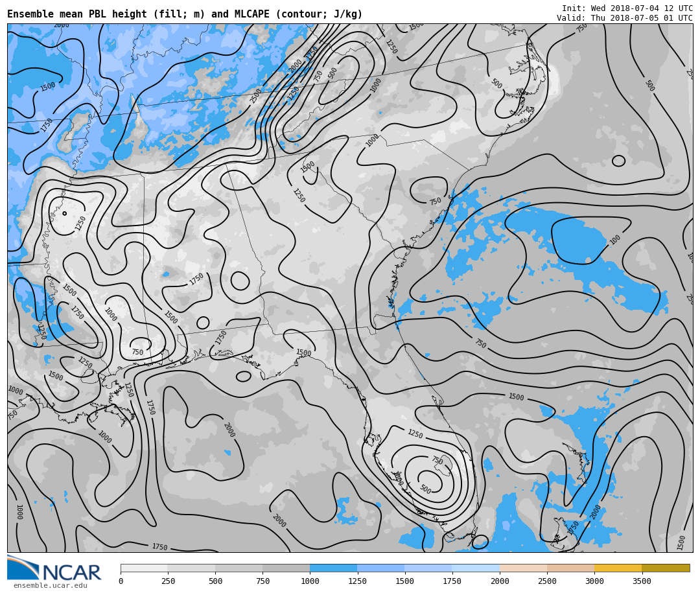Click the 500 contour label over Florida peninsula
Image resolution: width=700 pixels, height=593 pixels.
tap(425, 489)
